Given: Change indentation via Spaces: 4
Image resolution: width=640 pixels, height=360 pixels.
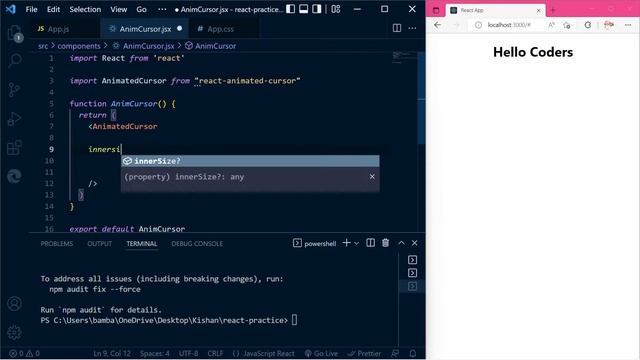Looking at the screenshot, I should [x=154, y=353].
